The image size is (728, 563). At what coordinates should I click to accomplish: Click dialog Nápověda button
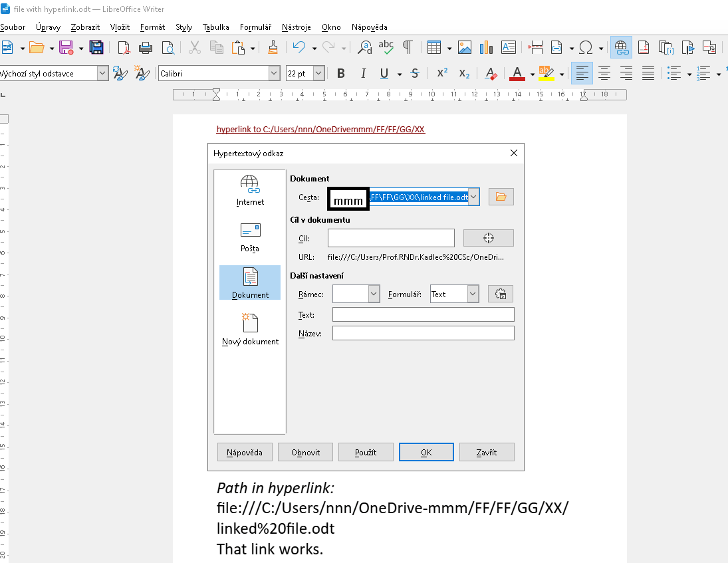(x=245, y=452)
